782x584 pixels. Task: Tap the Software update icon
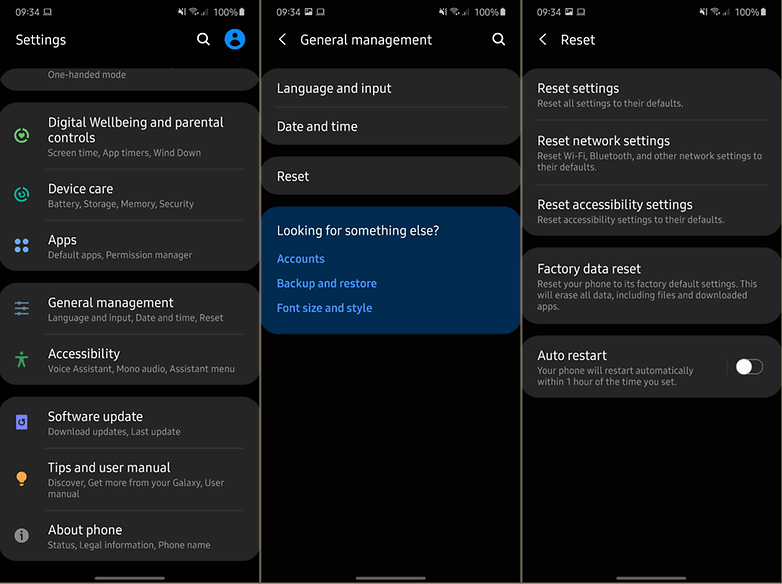coord(22,423)
